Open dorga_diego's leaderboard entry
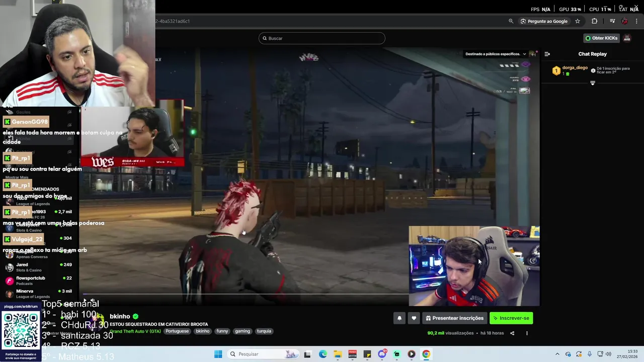The image size is (644, 362). (570, 70)
